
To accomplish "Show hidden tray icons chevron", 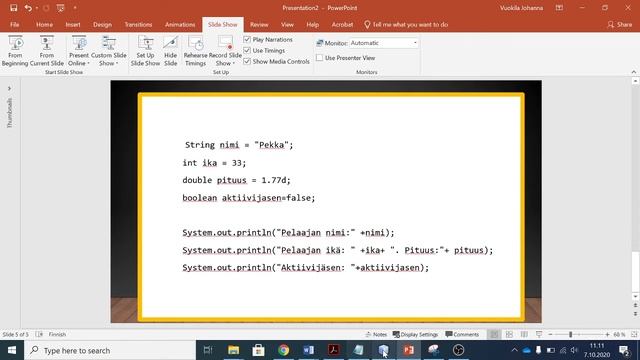I will pos(515,350).
